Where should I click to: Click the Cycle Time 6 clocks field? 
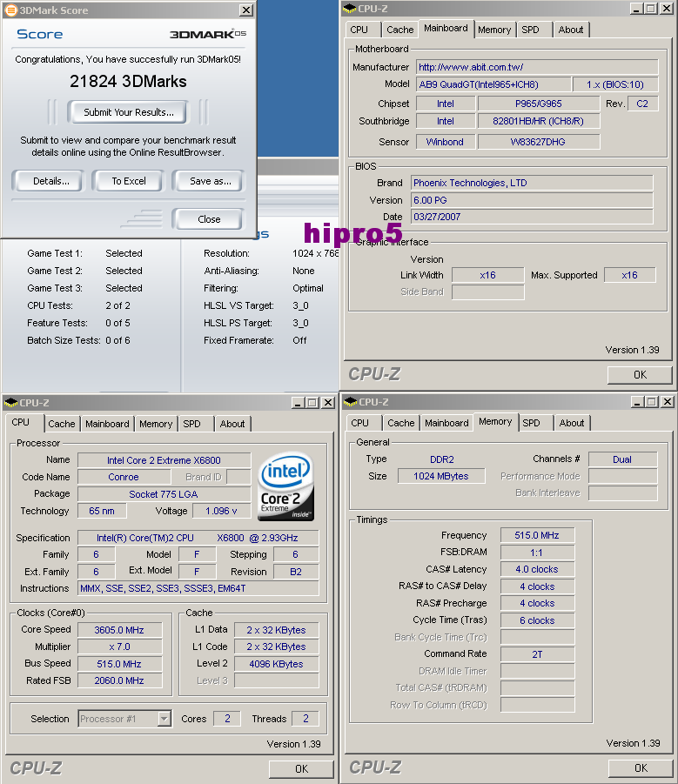click(537, 620)
